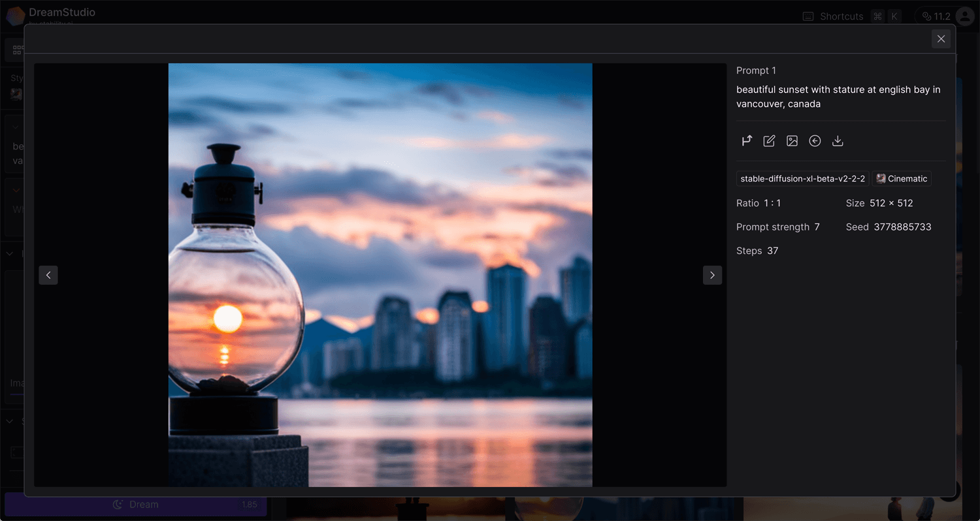Click the Dream button behind the dialog
This screenshot has height=521, width=980.
click(136, 504)
